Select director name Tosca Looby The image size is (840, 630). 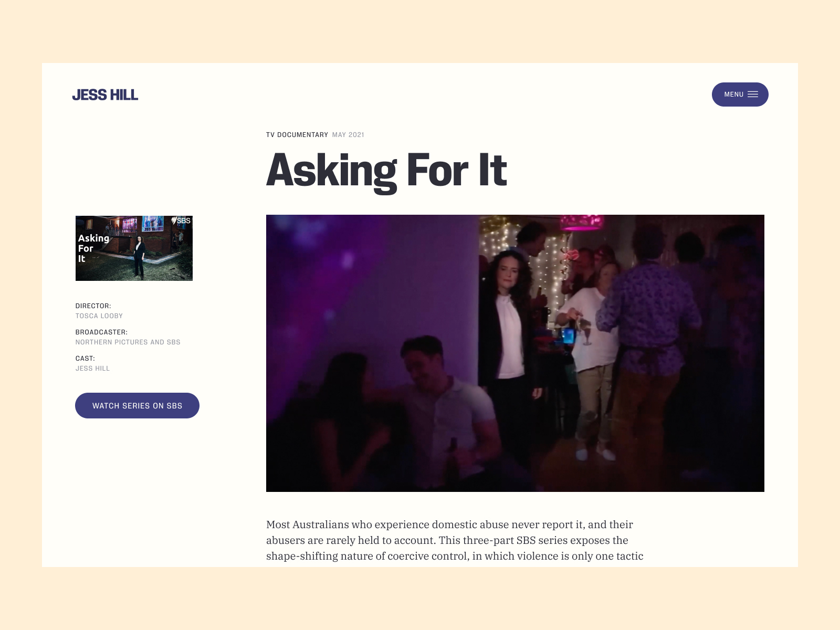point(99,316)
